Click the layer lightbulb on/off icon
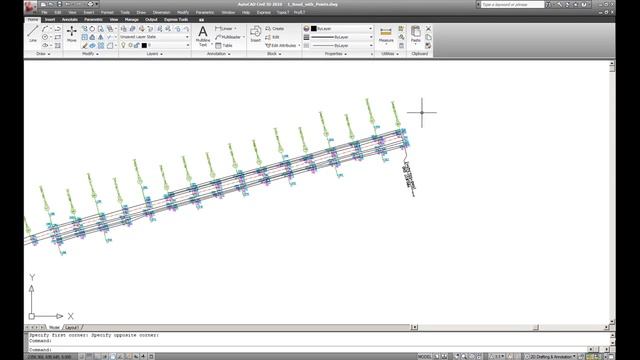Image resolution: width=640 pixels, height=360 pixels. pos(123,45)
